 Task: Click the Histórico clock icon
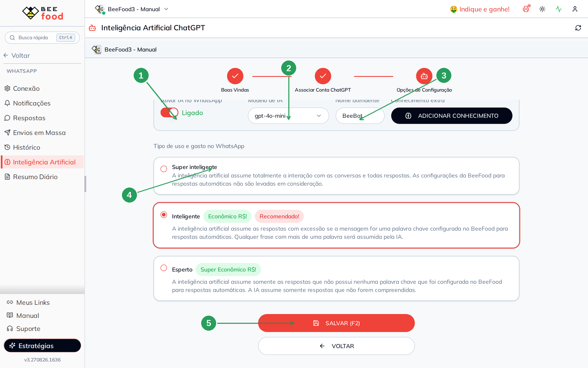tap(7, 147)
